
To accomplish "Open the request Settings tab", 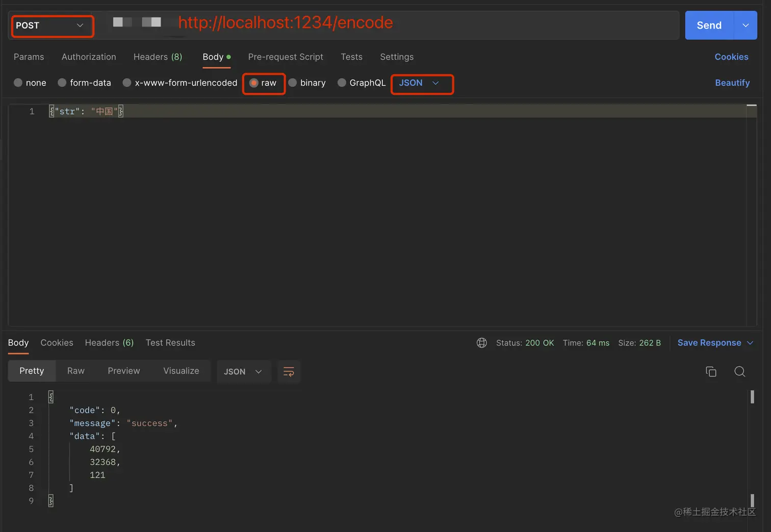I will tap(397, 57).
